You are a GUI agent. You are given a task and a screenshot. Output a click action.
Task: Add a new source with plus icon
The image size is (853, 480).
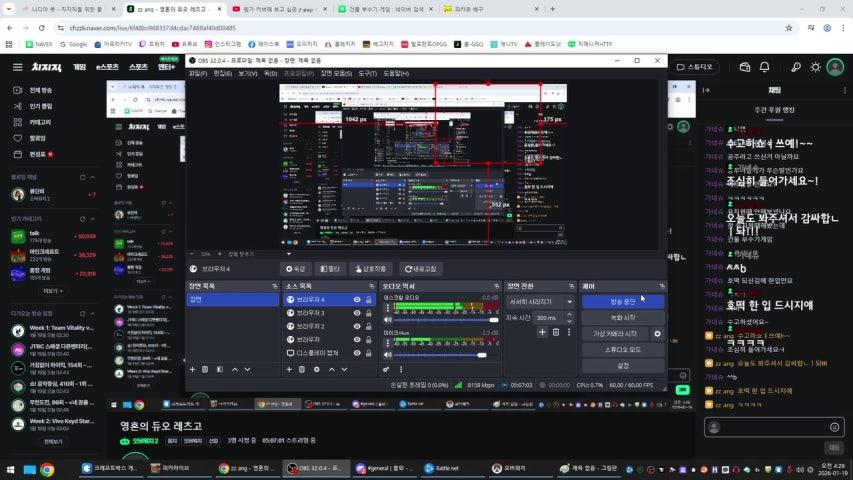(x=289, y=369)
